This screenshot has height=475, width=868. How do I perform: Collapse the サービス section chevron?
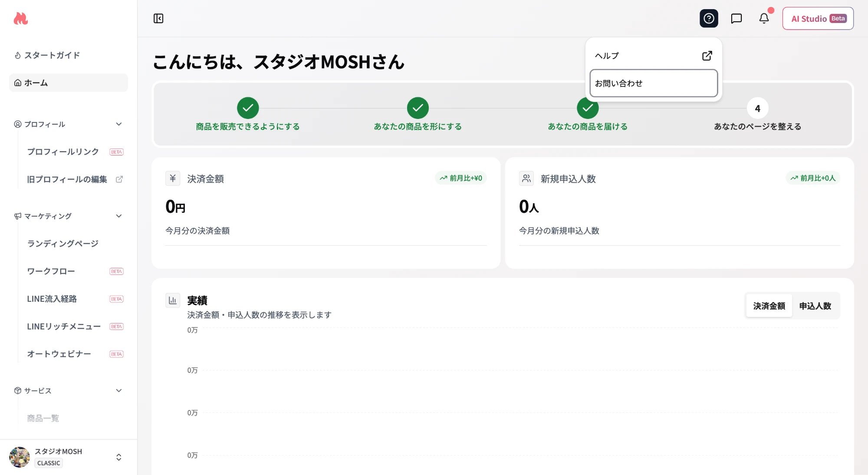point(119,390)
